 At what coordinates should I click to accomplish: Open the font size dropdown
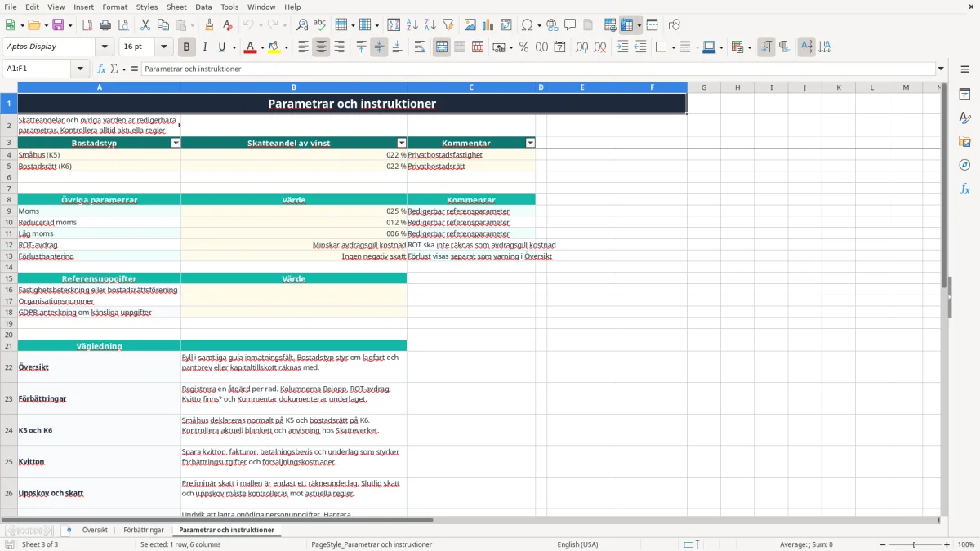pos(164,47)
